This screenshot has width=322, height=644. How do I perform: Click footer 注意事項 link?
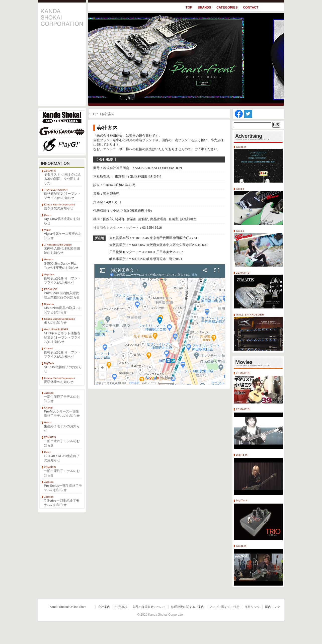121,607
